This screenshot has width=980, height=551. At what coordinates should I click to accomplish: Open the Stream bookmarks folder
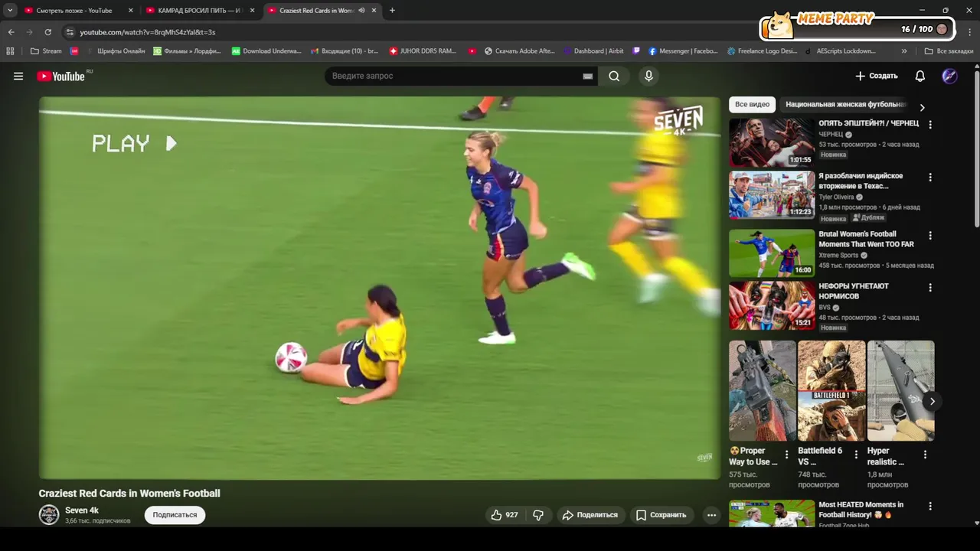[x=46, y=51]
